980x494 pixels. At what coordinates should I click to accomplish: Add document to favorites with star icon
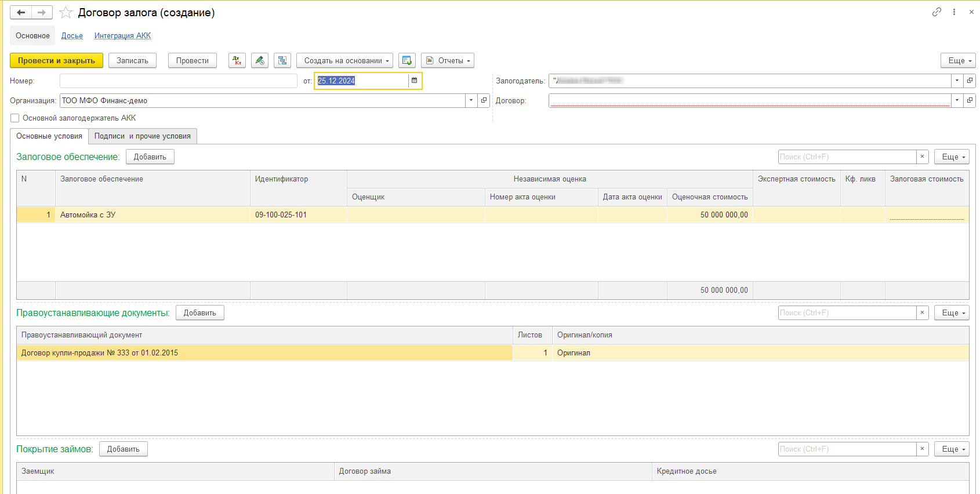point(66,12)
